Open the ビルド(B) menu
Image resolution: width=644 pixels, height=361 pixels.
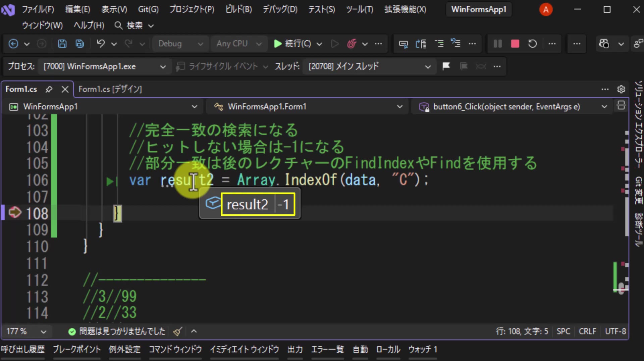(x=238, y=9)
